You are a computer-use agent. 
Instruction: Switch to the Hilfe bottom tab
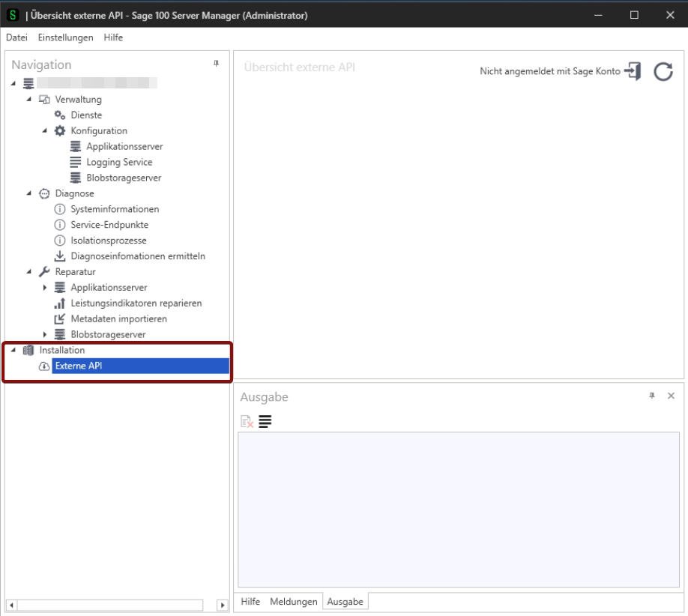250,602
